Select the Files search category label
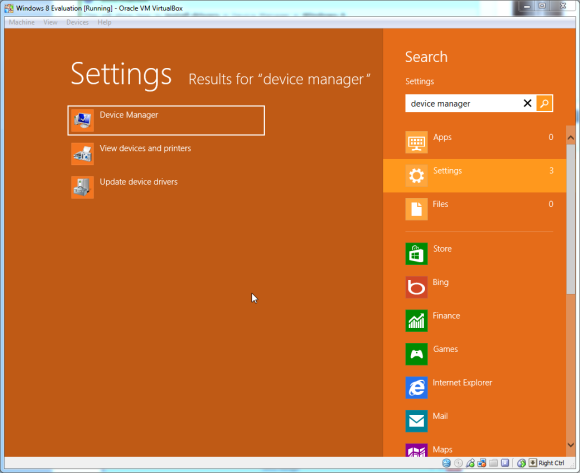The width and height of the screenshot is (580, 473). click(x=440, y=204)
